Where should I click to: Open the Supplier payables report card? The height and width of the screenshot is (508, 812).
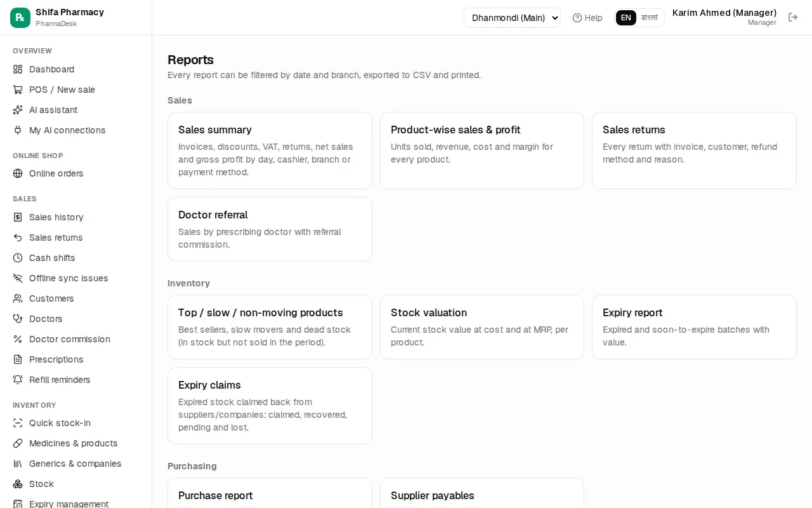pyautogui.click(x=482, y=493)
